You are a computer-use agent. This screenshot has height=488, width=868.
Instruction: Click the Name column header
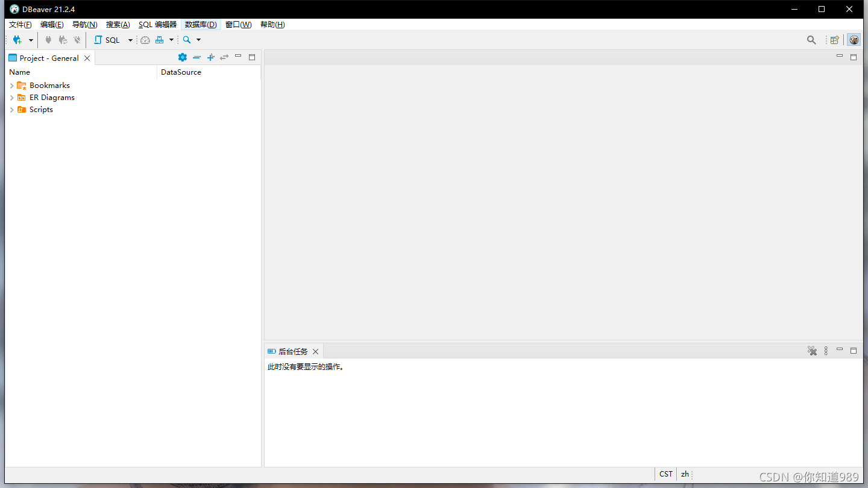[x=81, y=72]
